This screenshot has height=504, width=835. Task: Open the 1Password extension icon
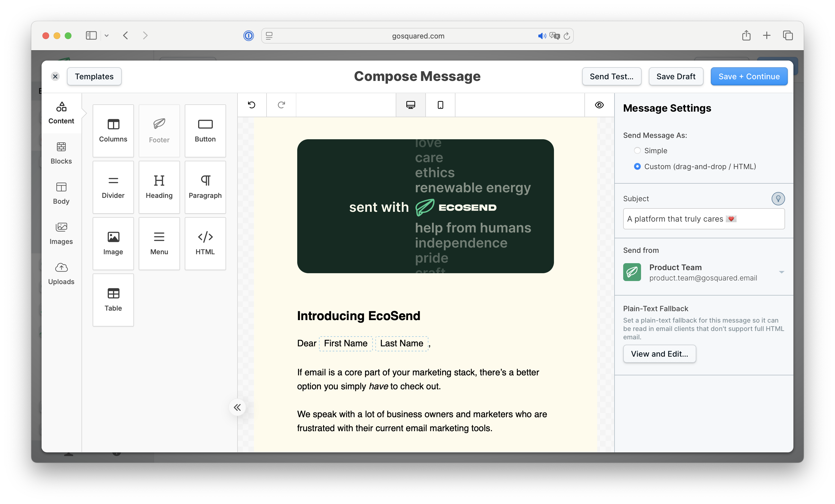point(249,36)
